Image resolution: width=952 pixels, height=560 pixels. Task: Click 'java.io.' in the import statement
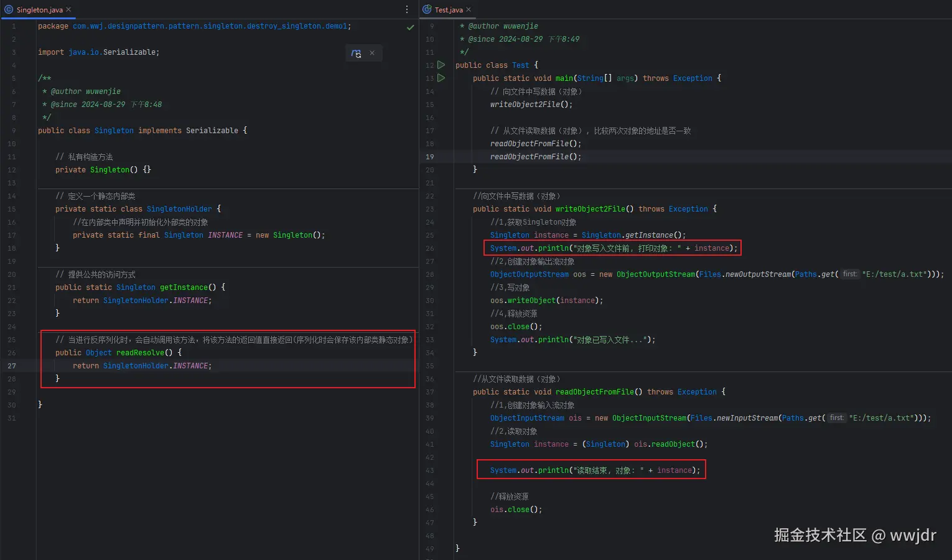pos(86,52)
